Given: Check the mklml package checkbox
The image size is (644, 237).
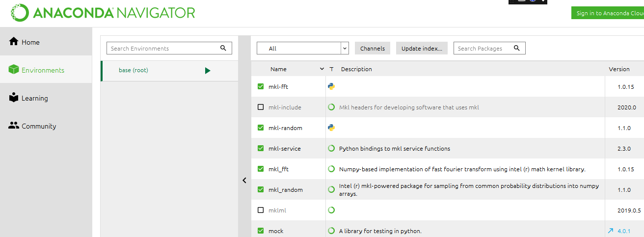Looking at the screenshot, I should point(261,211).
